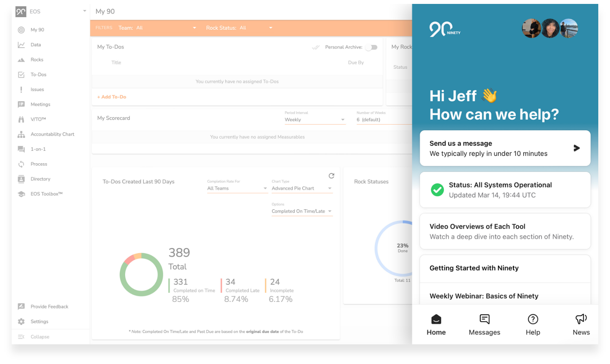
Task: Open Status: All Systems Operational card
Action: pos(505,190)
